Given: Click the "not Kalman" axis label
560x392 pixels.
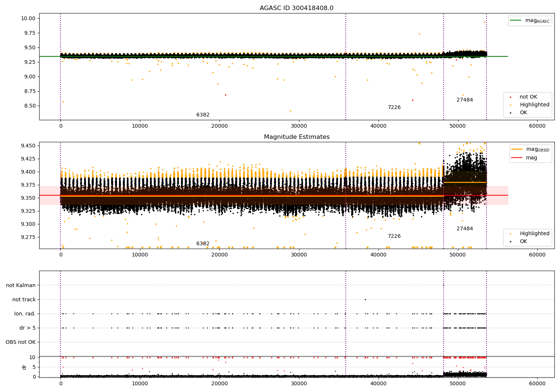Looking at the screenshot, I should pyautogui.click(x=21, y=286).
